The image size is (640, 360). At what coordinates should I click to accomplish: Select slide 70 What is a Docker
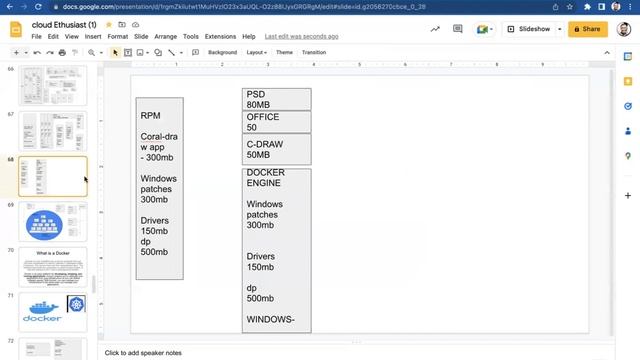(53, 267)
